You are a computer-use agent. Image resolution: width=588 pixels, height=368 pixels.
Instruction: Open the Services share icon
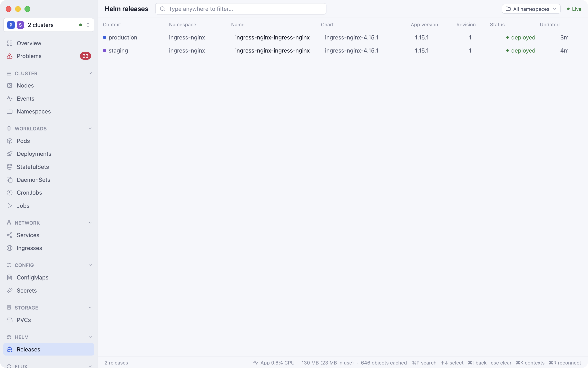pos(9,235)
